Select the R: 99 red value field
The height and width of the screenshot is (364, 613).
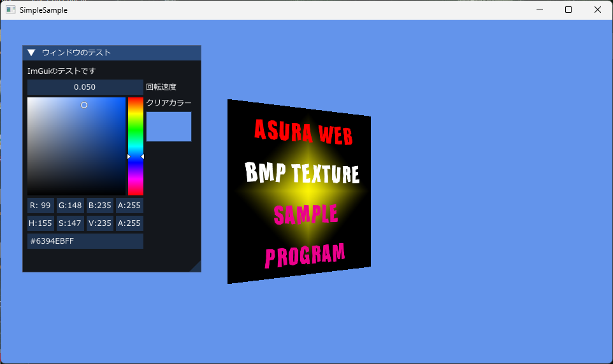(x=41, y=206)
